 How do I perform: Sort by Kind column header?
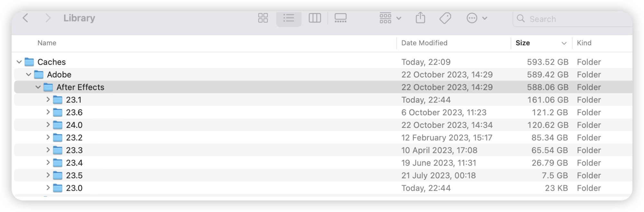tap(584, 43)
